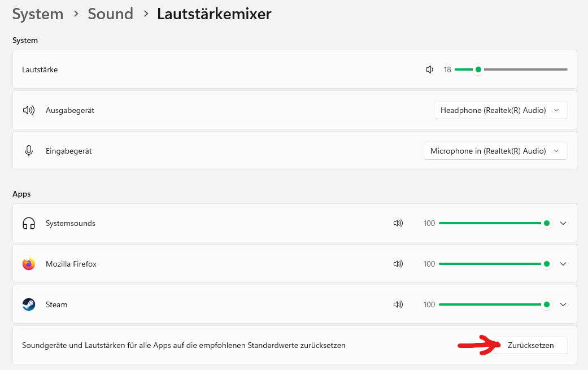The height and width of the screenshot is (370, 588).
Task: Mute the system volume speaker icon
Action: point(429,69)
